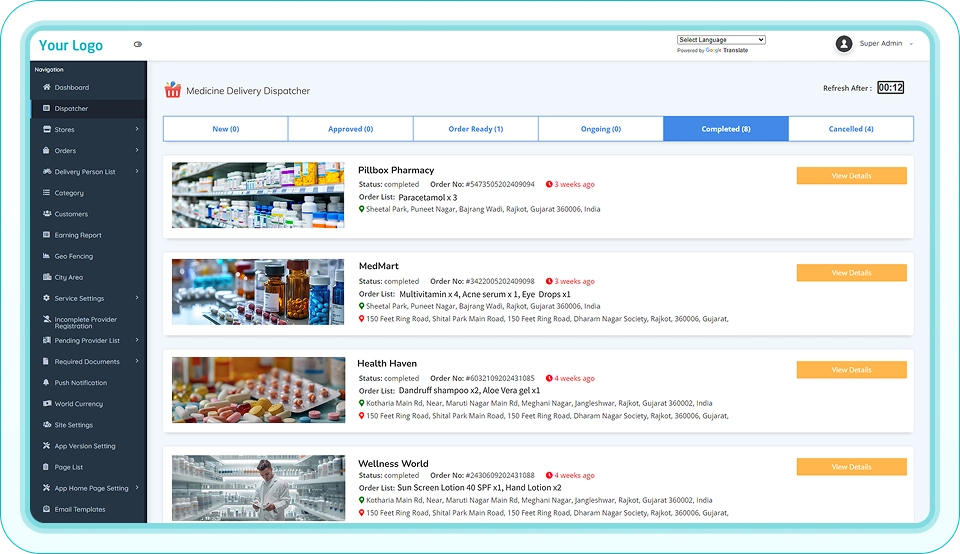
Task: Click the MedMart store name
Action: pos(378,266)
